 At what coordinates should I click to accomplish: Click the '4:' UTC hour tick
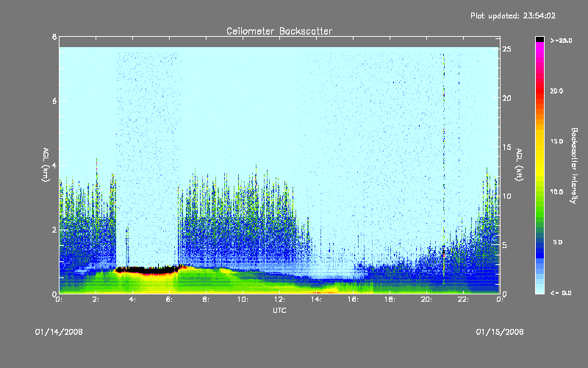coord(133,300)
